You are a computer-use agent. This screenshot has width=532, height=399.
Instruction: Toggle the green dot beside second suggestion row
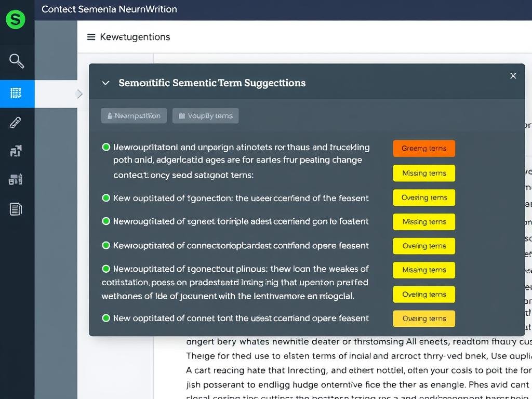coord(106,198)
